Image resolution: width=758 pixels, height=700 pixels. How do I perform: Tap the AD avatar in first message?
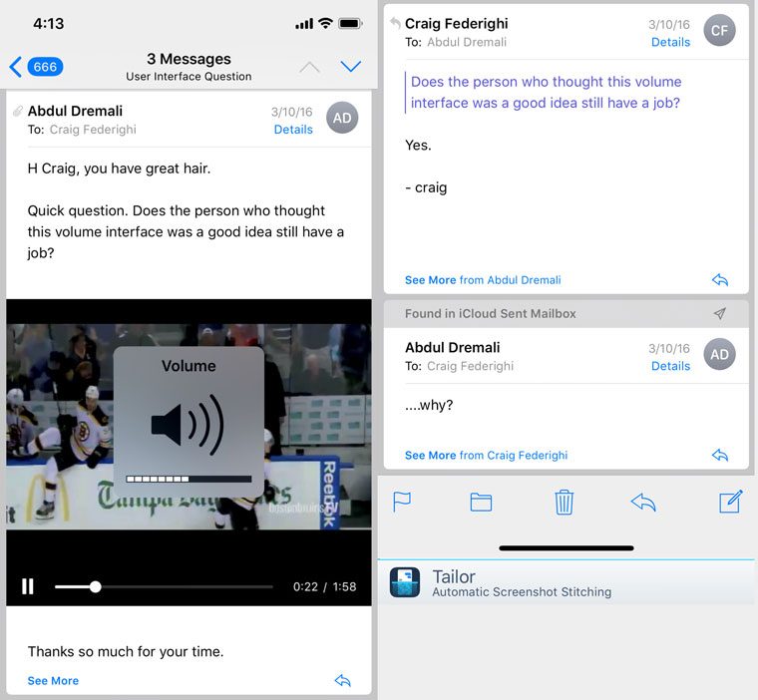point(342,118)
